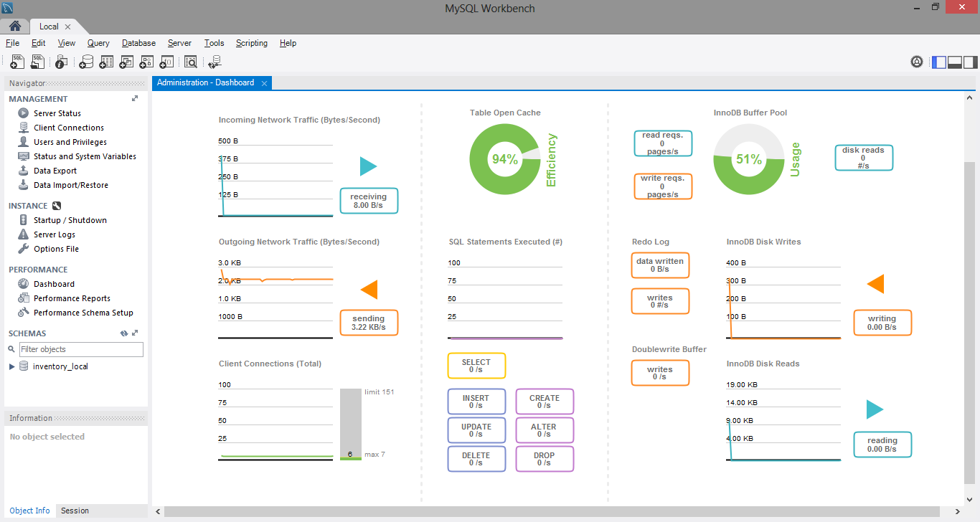
Task: Reconnect to DBMS toolbar icon
Action: click(215, 62)
